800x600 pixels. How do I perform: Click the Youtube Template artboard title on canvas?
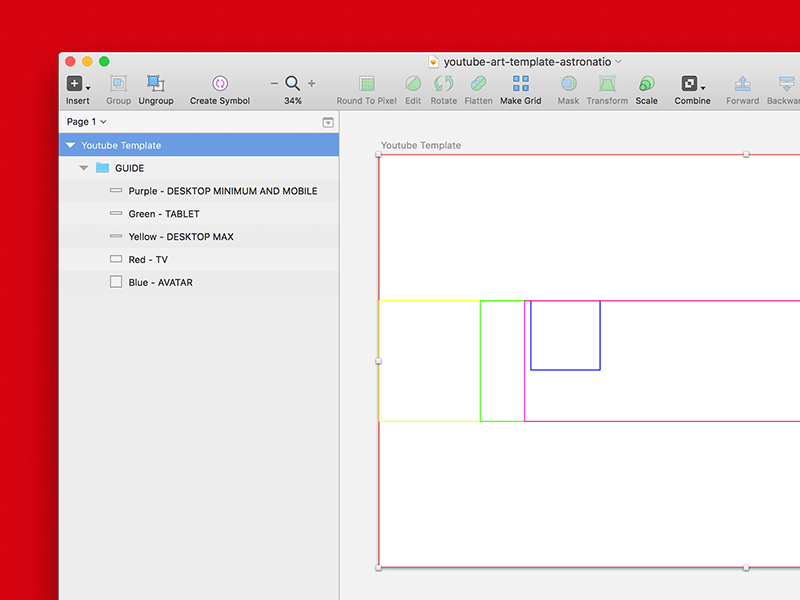(x=421, y=145)
